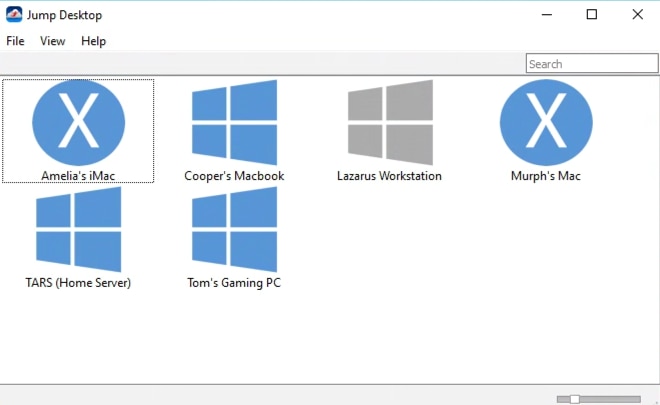This screenshot has width=660, height=405.
Task: Click inside the Search field
Action: click(592, 64)
